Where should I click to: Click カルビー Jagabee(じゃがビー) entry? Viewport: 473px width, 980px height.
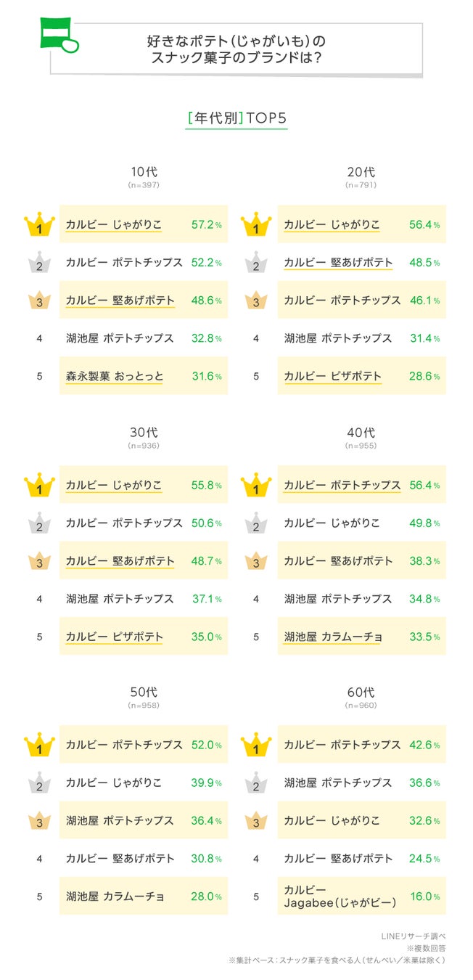340,897
